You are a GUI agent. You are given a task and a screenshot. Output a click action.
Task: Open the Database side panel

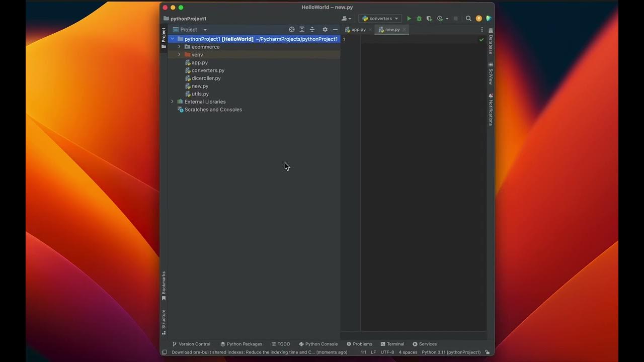pos(491,41)
